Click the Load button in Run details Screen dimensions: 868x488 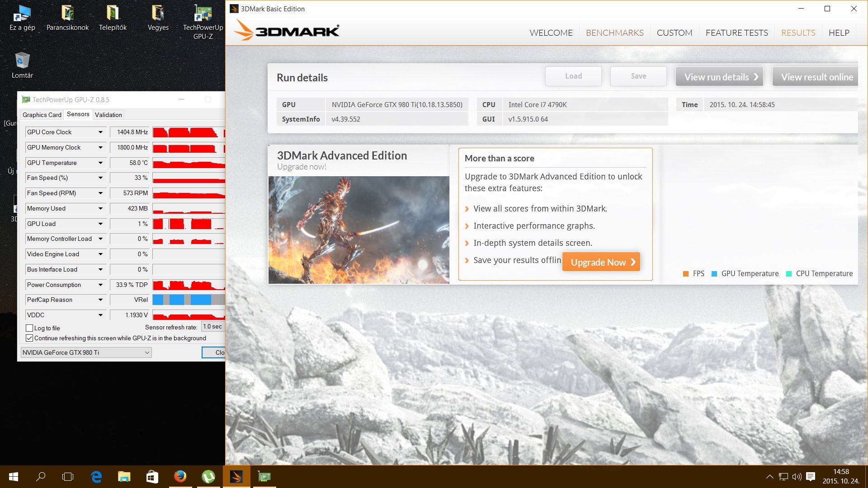(573, 76)
